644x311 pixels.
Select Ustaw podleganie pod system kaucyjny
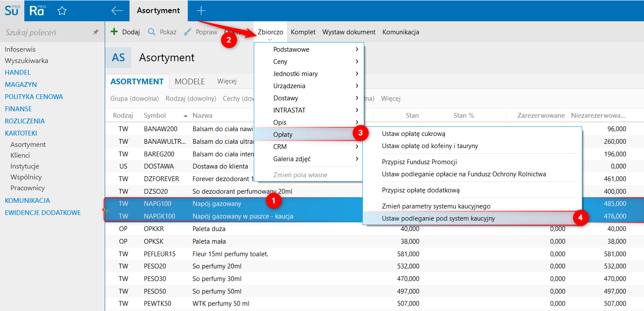(x=438, y=218)
